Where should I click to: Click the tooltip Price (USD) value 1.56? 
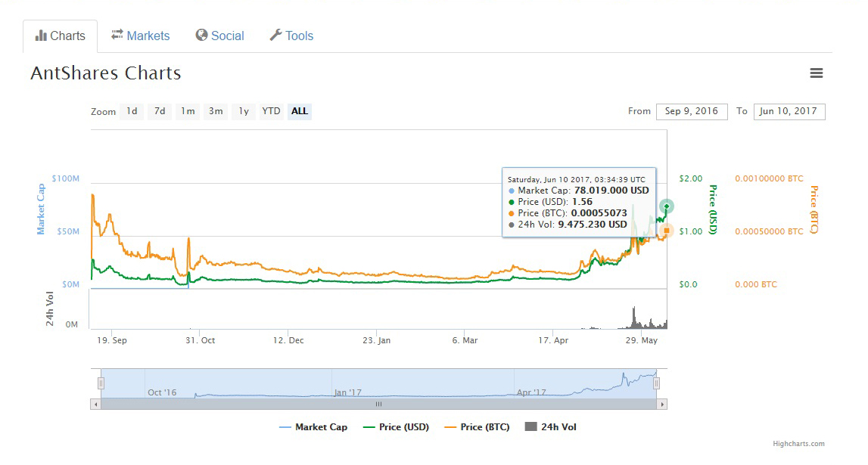(582, 202)
